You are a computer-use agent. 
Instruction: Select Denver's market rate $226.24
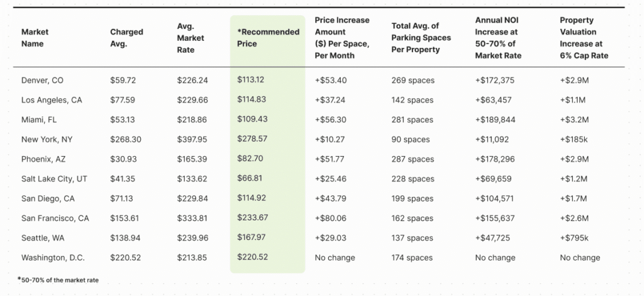point(192,81)
